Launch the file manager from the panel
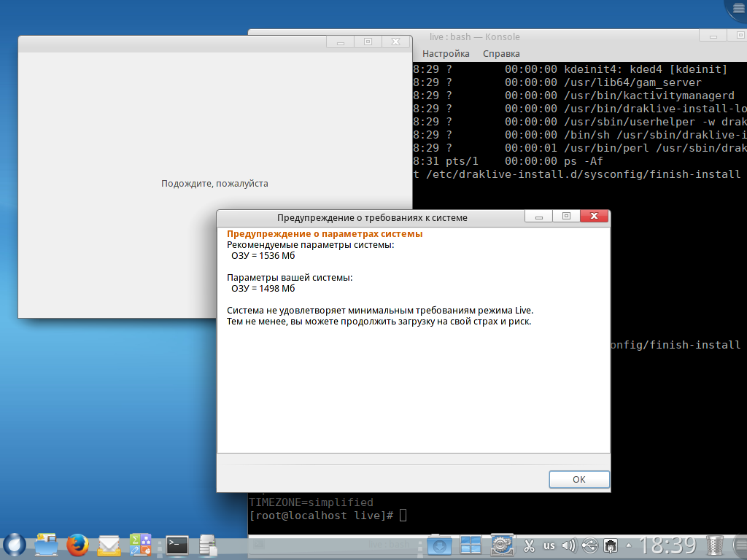747x560 pixels. 46,545
